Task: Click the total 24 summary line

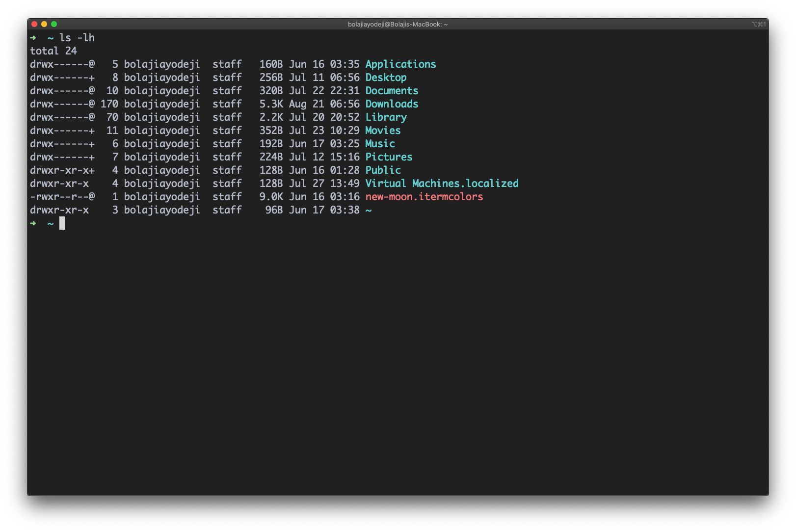Action: [x=54, y=51]
